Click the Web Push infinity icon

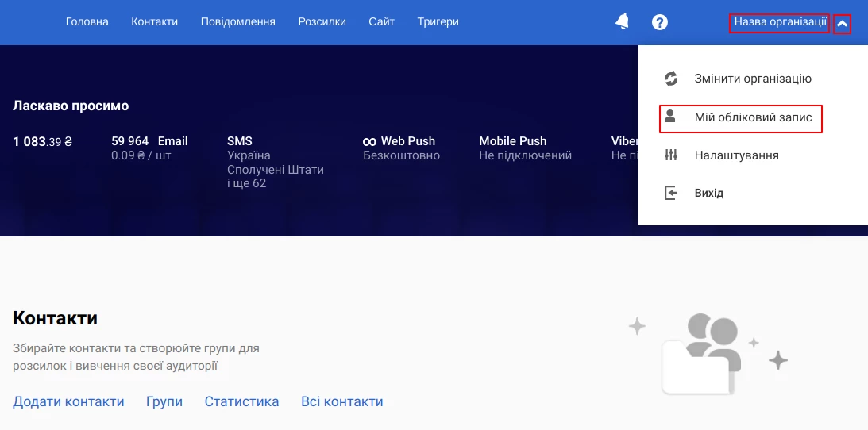[370, 142]
